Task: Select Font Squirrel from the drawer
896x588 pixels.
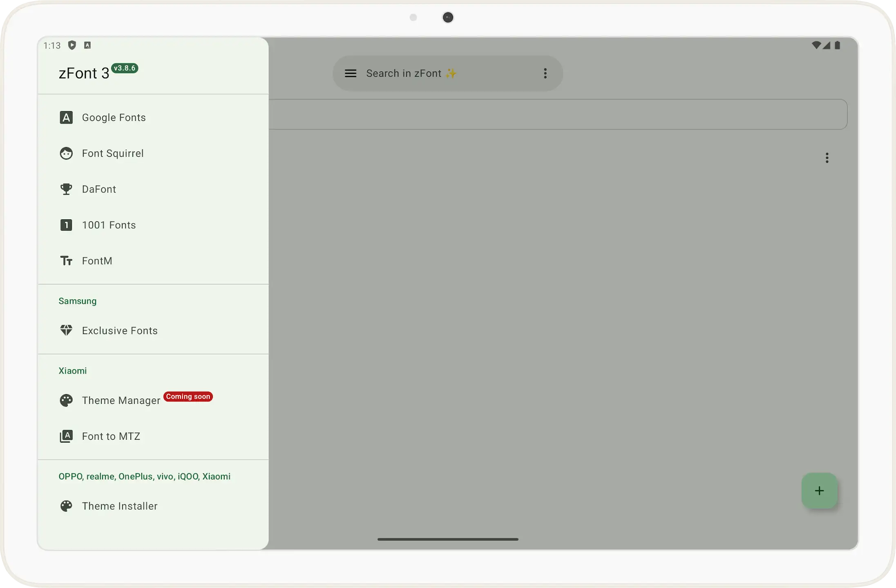Action: (x=153, y=154)
